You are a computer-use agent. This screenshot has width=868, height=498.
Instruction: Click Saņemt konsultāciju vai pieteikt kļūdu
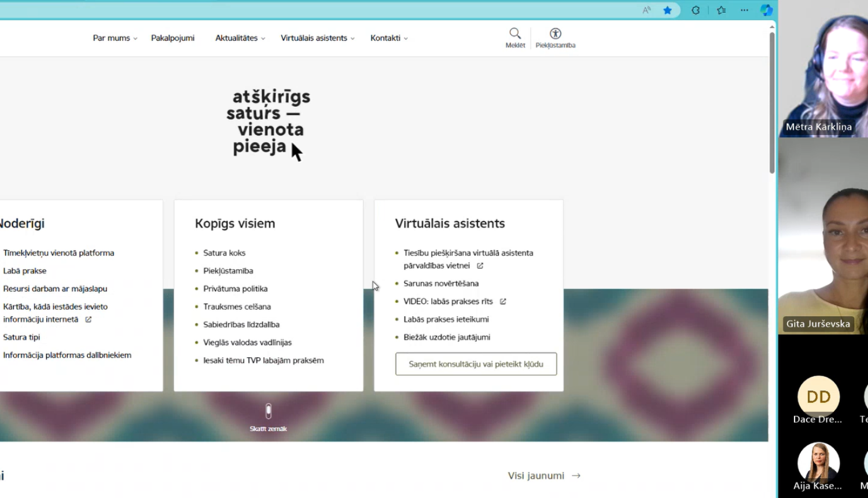(476, 364)
